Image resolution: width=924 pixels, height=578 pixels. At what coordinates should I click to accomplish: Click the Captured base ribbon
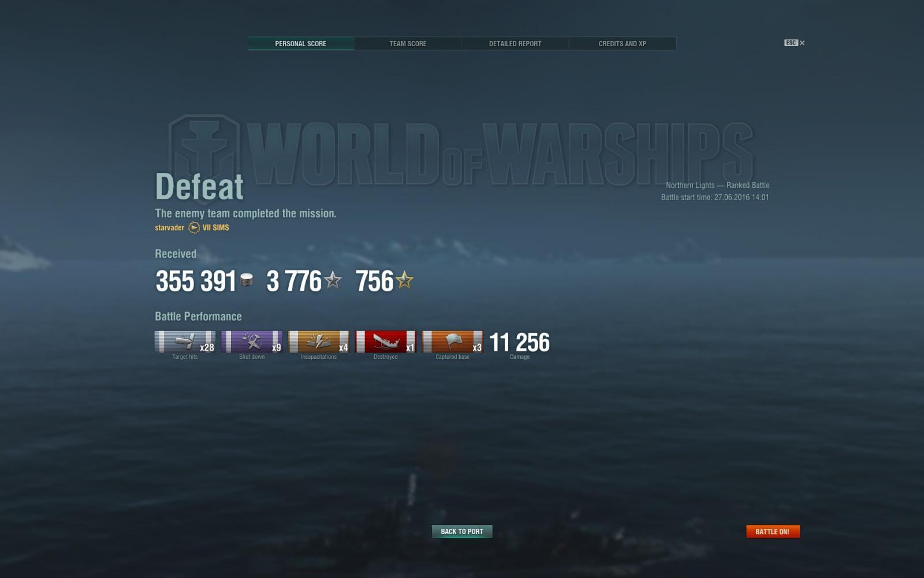(x=453, y=342)
